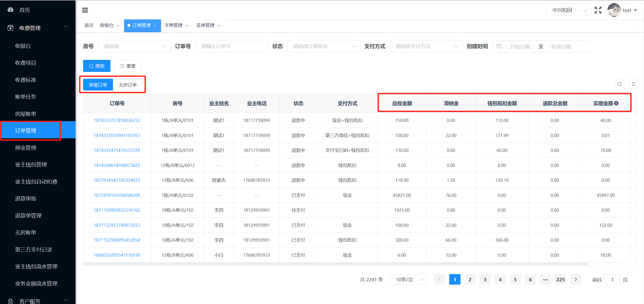Click the info icon next to 实缴金额
This screenshot has width=644, height=304.
click(x=616, y=103)
